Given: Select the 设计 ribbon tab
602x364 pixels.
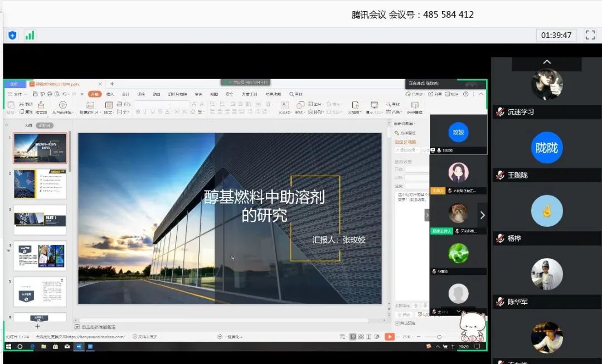Looking at the screenshot, I should [125, 94].
